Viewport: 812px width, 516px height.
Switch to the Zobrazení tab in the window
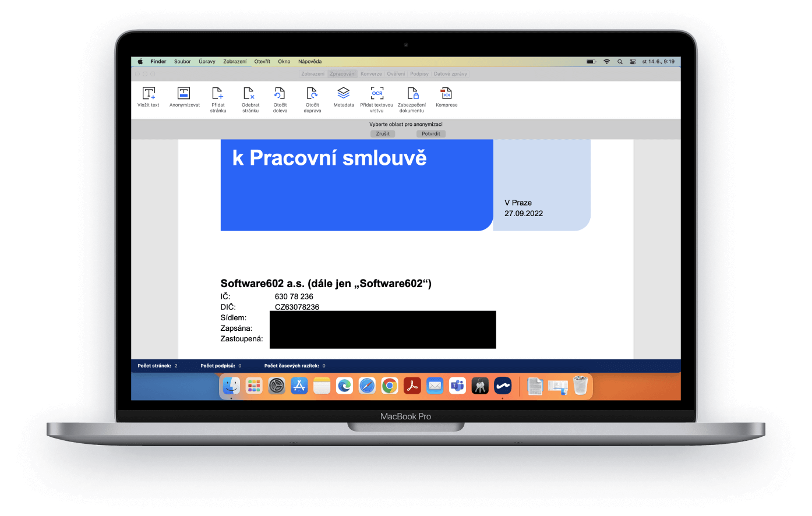[x=313, y=74]
